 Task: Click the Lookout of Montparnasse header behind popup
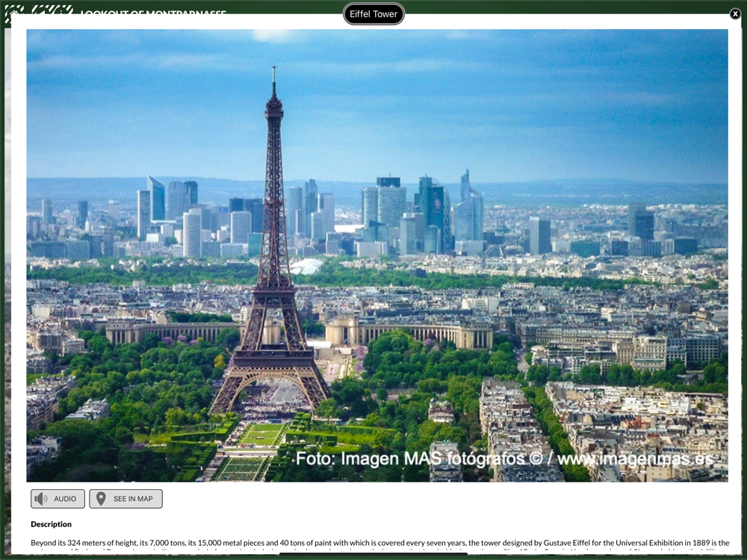[153, 13]
